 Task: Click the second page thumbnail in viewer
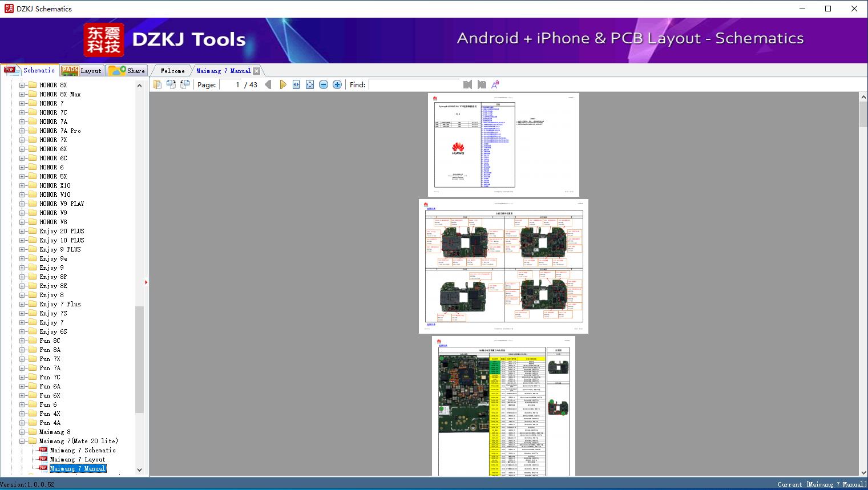[x=503, y=266]
